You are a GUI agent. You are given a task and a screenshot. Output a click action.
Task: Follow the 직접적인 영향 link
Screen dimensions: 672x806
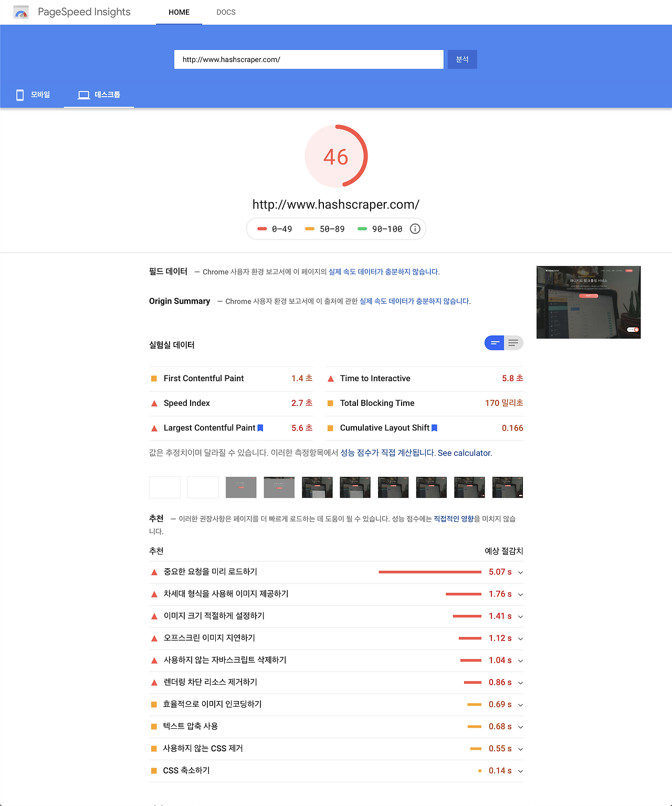coord(454,519)
